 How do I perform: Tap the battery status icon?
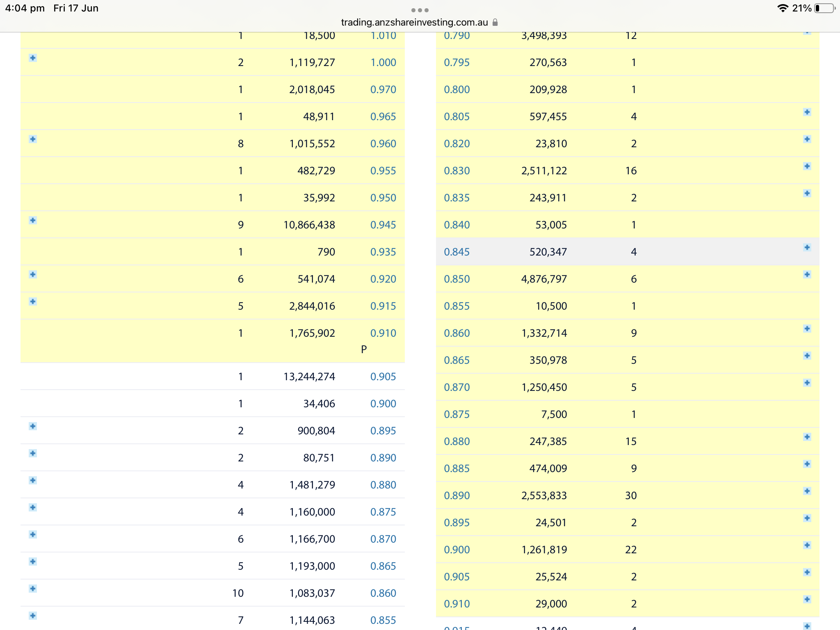point(824,8)
